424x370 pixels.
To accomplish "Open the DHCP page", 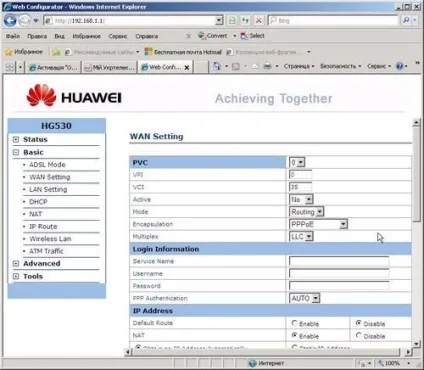I will coord(38,202).
